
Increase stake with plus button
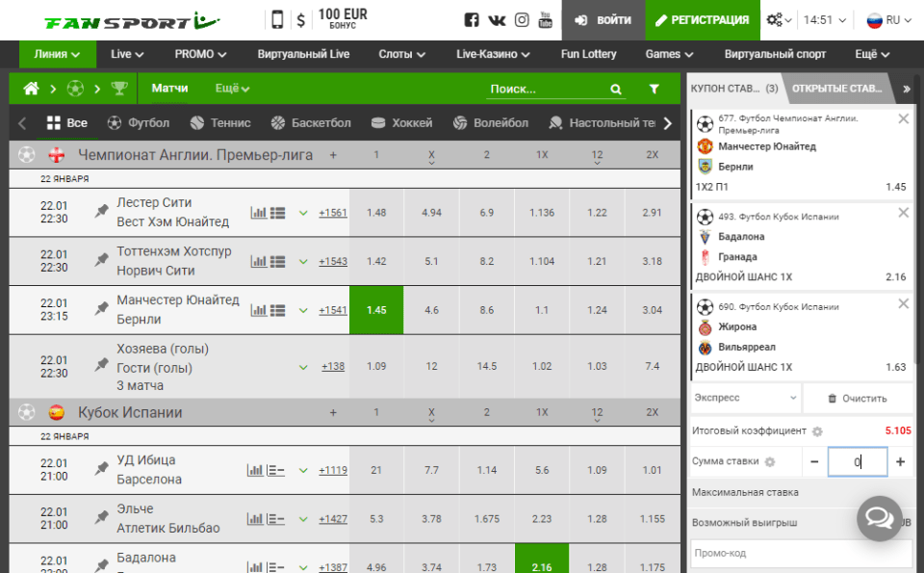coord(901,461)
